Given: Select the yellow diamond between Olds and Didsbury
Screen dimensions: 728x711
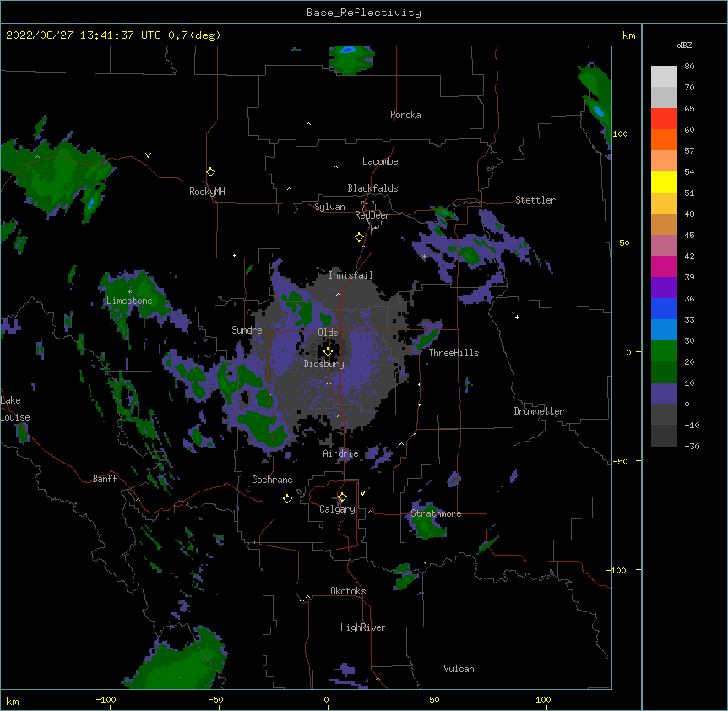Looking at the screenshot, I should click(x=328, y=352).
